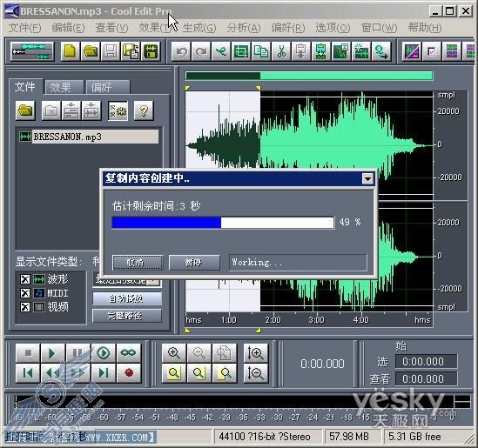Viewport: 478px width, 448px height.
Task: Toggle spectral view icon
Action: tap(412, 51)
